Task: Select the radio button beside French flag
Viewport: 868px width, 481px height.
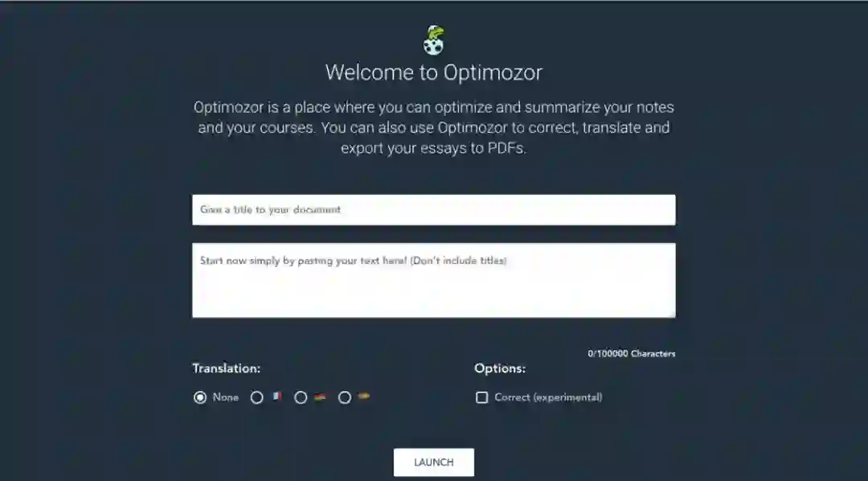Action: tap(257, 397)
